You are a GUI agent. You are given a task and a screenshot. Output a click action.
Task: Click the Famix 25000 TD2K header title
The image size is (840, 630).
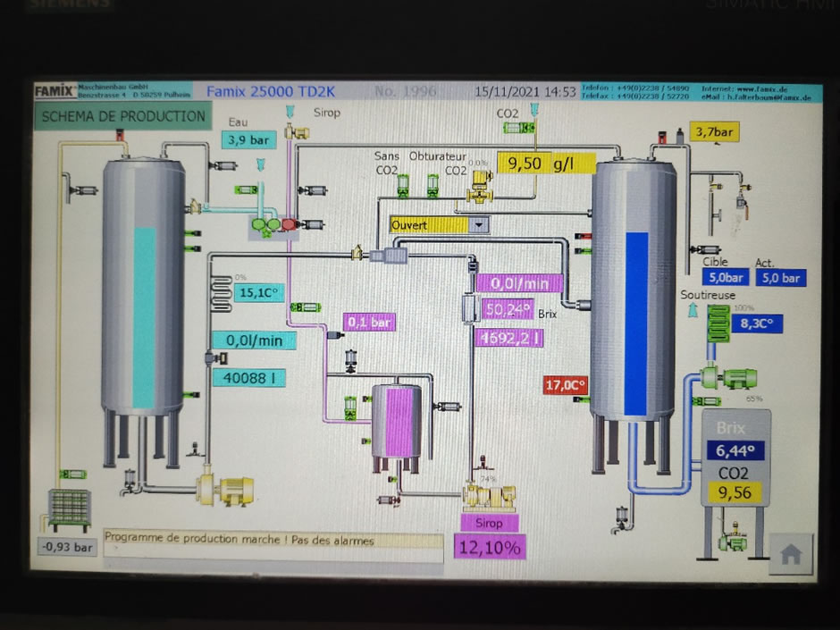(x=269, y=91)
